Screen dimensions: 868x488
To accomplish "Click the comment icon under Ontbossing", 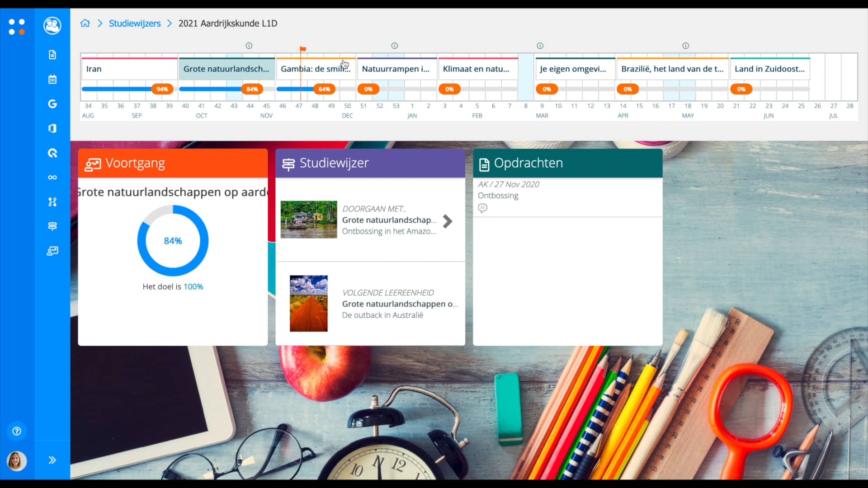I will tap(482, 208).
